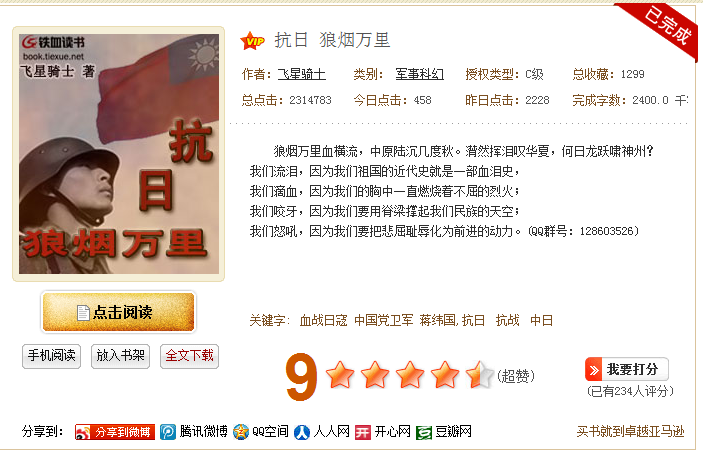Click the 全文下载 button

(x=189, y=356)
